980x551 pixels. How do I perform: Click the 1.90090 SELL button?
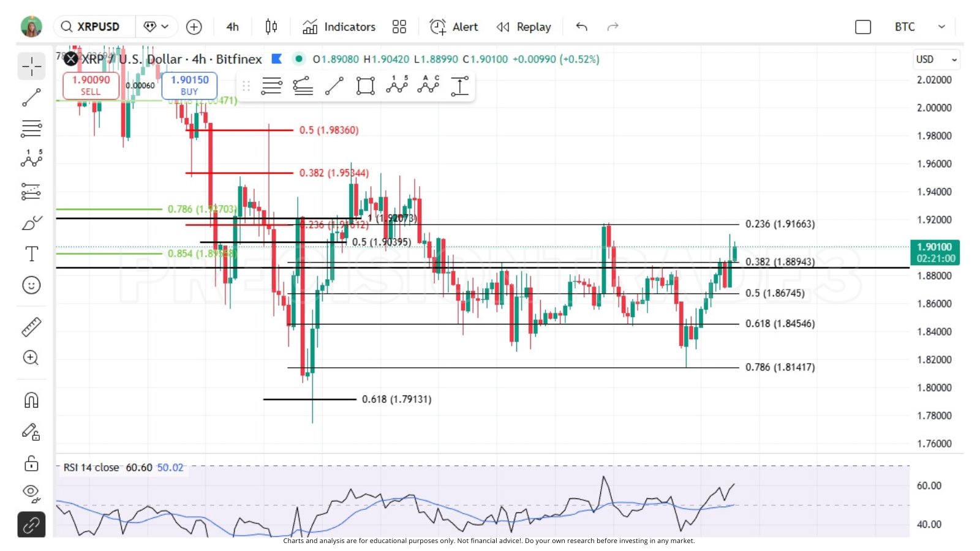[x=90, y=85]
